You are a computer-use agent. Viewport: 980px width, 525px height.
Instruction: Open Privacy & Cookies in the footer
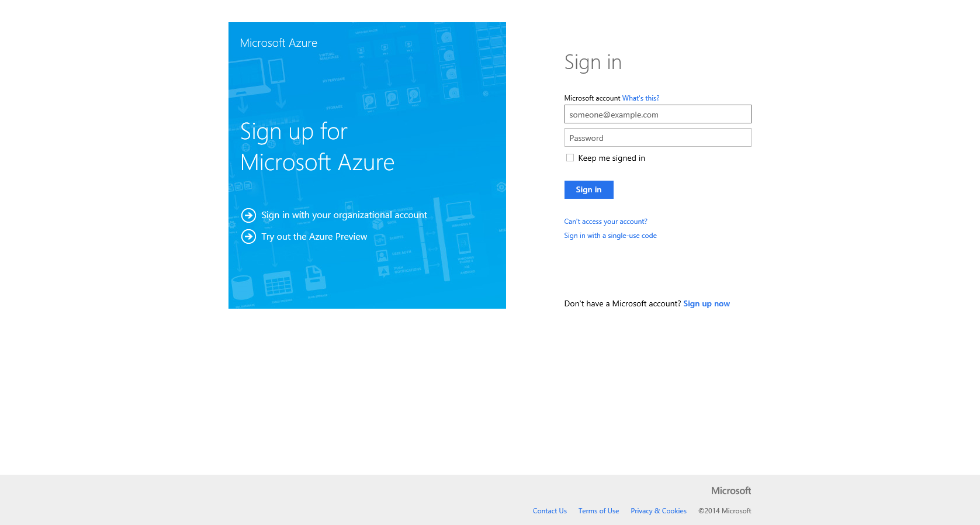pos(659,511)
